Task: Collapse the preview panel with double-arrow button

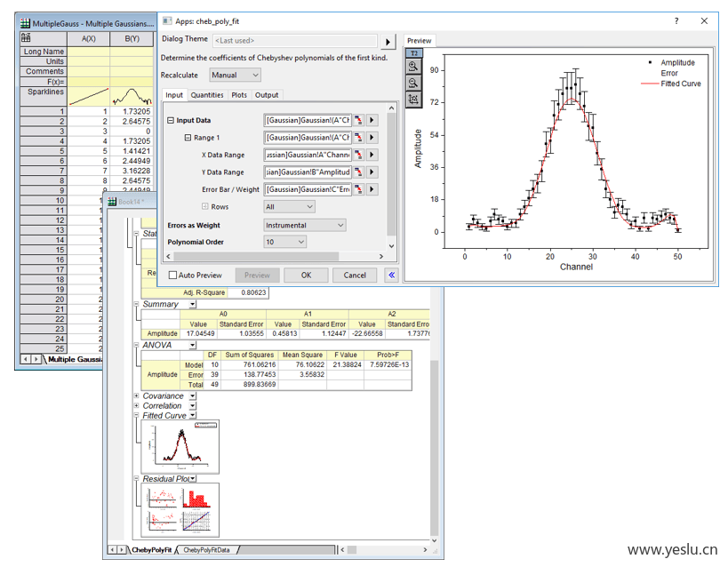Action: click(391, 275)
